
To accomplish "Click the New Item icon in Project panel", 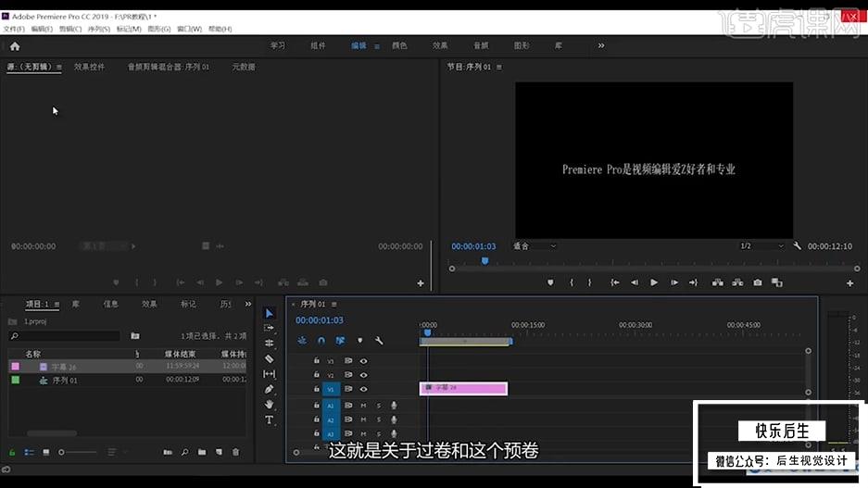I will 219,452.
